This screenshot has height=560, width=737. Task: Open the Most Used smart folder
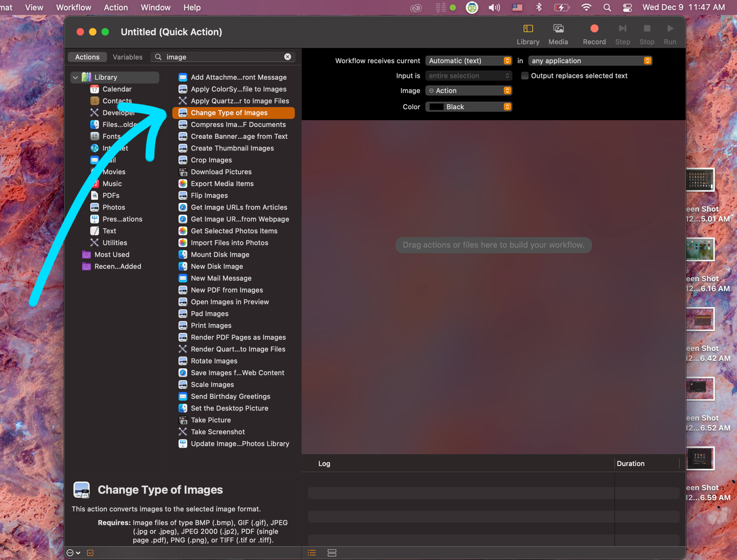pyautogui.click(x=111, y=254)
